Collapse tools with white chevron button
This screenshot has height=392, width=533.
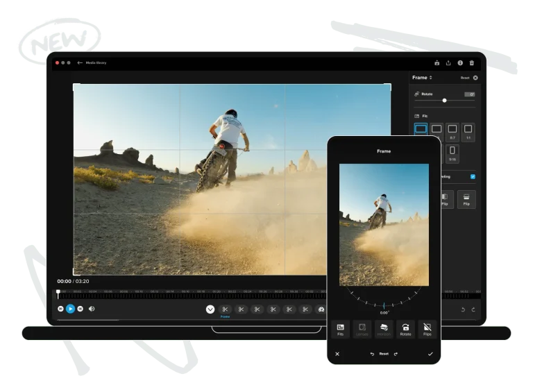pos(210,309)
